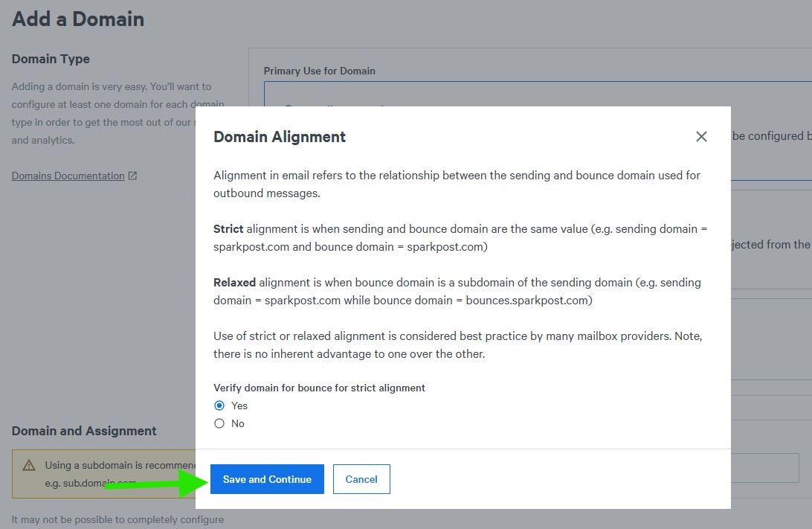
Task: Click the warning triangle icon in subdomain notice
Action: click(x=29, y=466)
